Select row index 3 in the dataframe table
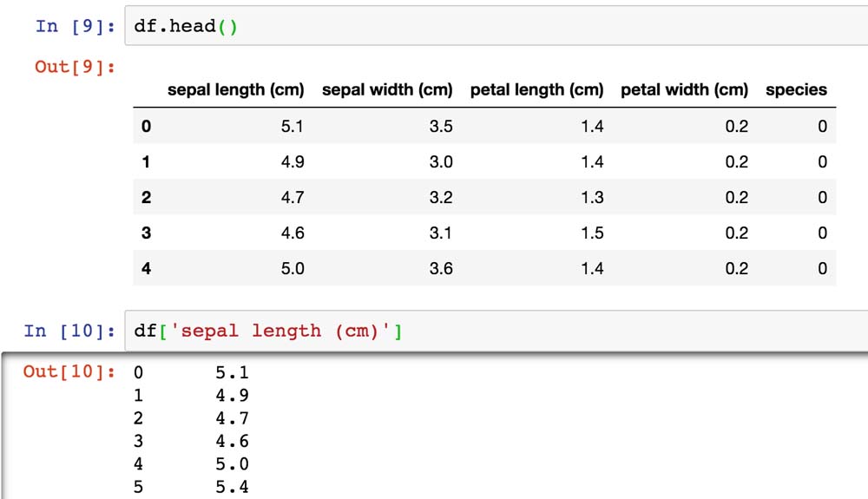 [x=146, y=233]
